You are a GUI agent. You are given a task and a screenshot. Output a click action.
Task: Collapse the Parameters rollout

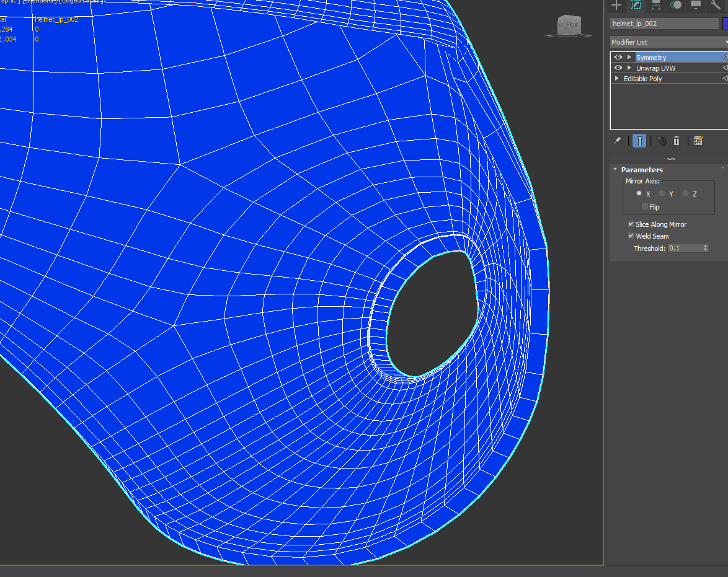[616, 170]
